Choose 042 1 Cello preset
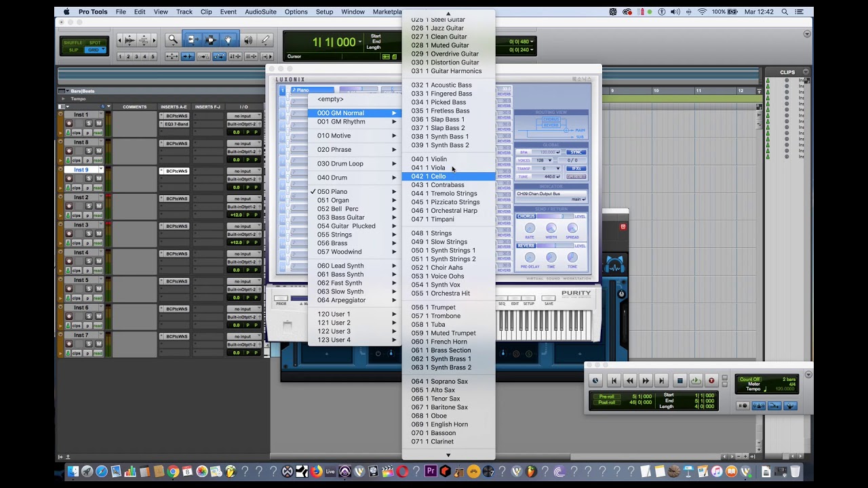Viewport: 868px width, 488px height. tap(448, 176)
